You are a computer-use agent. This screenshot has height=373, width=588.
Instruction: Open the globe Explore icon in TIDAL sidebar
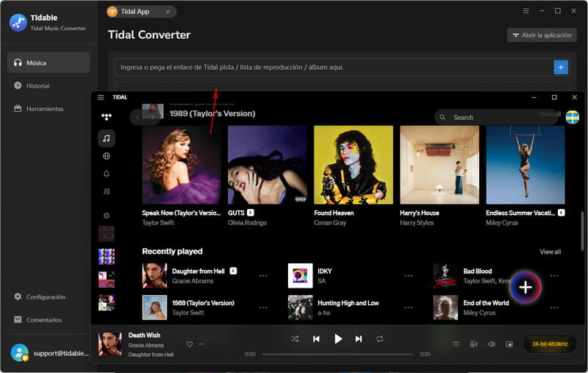(107, 156)
